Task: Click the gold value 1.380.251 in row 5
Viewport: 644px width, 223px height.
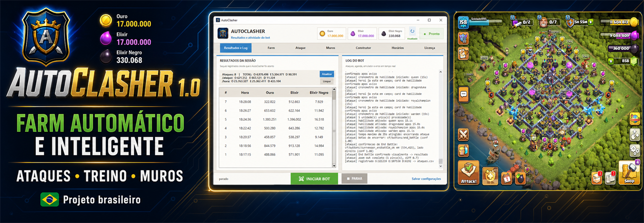Action: coord(269,119)
